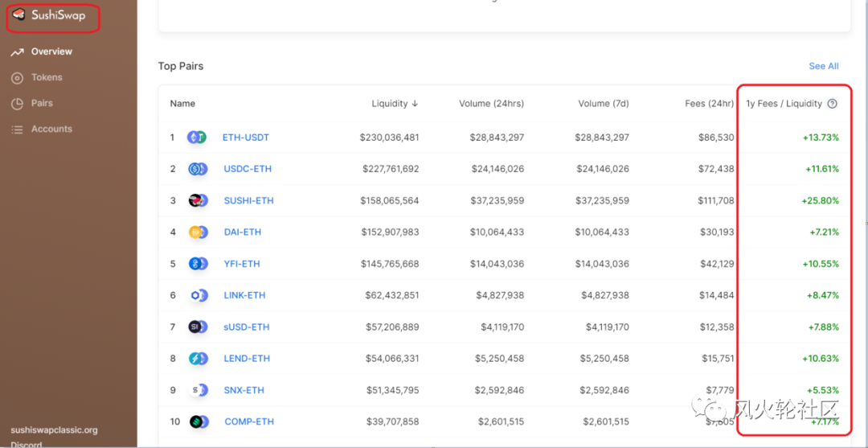Screen dimensions: 868x448
Task: Click the DAI-ETH token pair icon
Action: tap(198, 232)
